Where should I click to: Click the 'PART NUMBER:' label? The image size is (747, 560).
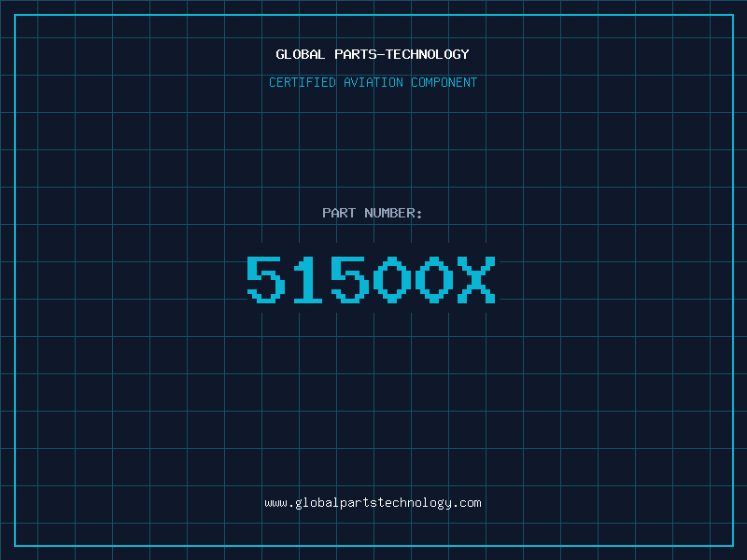[372, 213]
